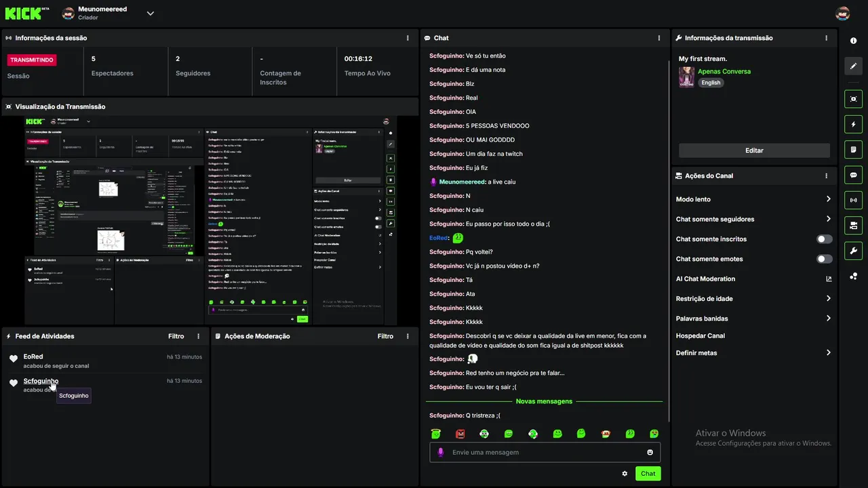The height and width of the screenshot is (488, 868).
Task: Open chat settings gear icon
Action: (625, 474)
